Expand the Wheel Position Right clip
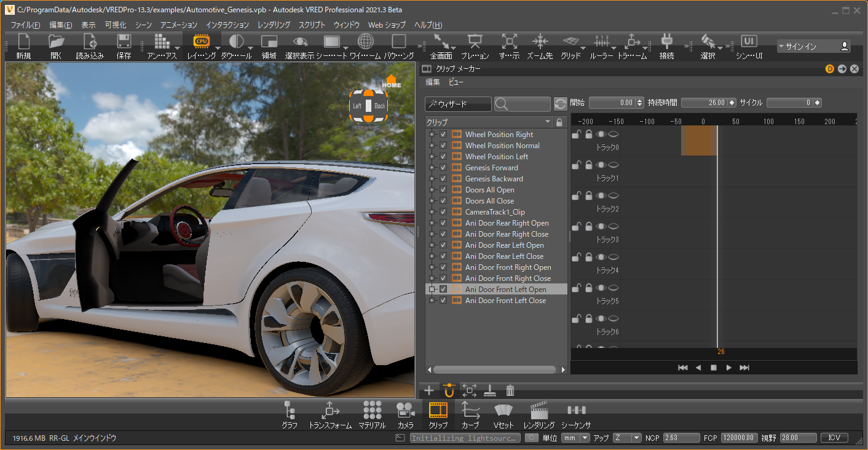Image resolution: width=868 pixels, height=450 pixels. pyautogui.click(x=432, y=135)
